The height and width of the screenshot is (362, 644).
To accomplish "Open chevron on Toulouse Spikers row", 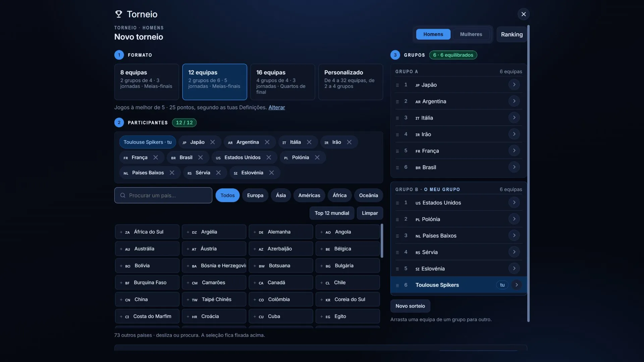I will pos(517,285).
